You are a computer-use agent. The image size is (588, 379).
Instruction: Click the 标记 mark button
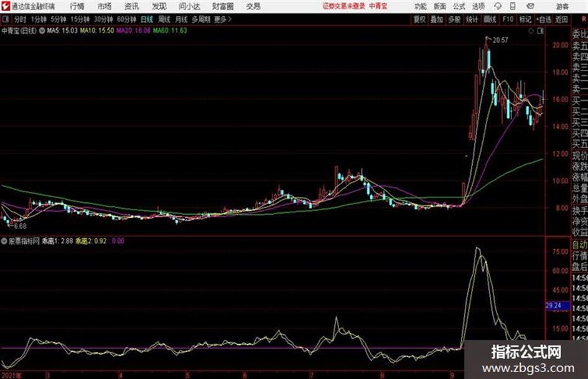(525, 19)
